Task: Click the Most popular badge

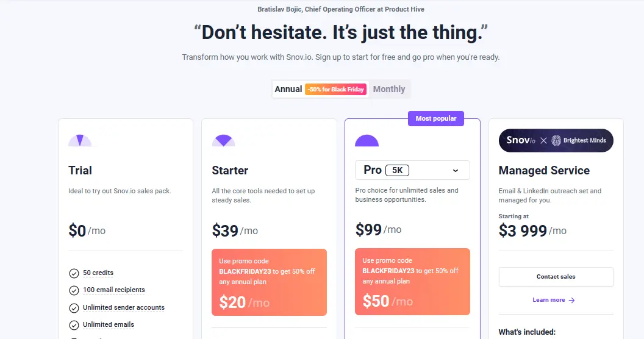Action: [436, 118]
